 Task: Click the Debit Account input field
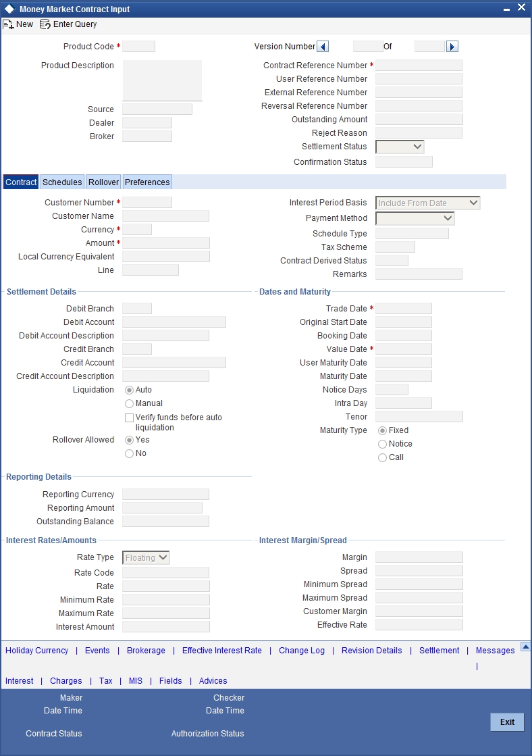click(x=174, y=322)
